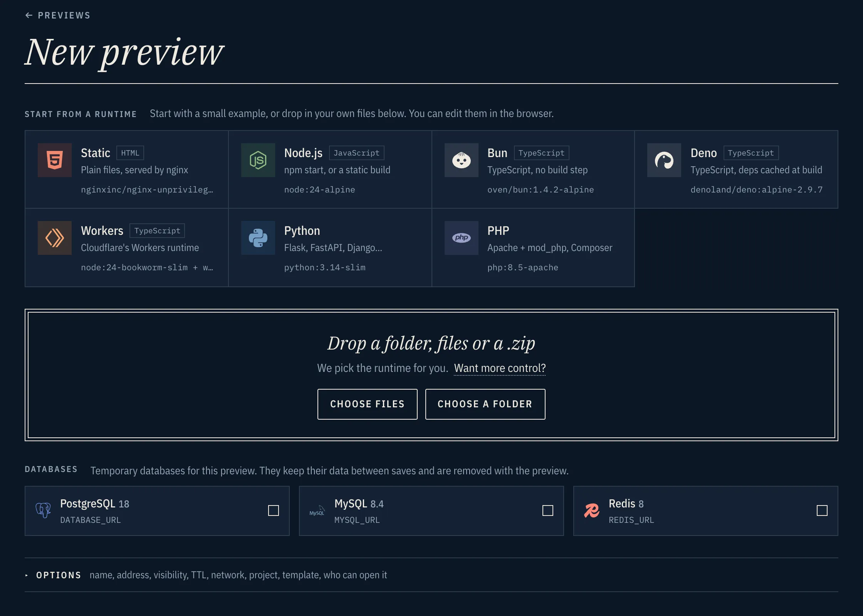Click the DATABASE_URL variable label
This screenshot has height=616, width=863.
[x=91, y=520]
